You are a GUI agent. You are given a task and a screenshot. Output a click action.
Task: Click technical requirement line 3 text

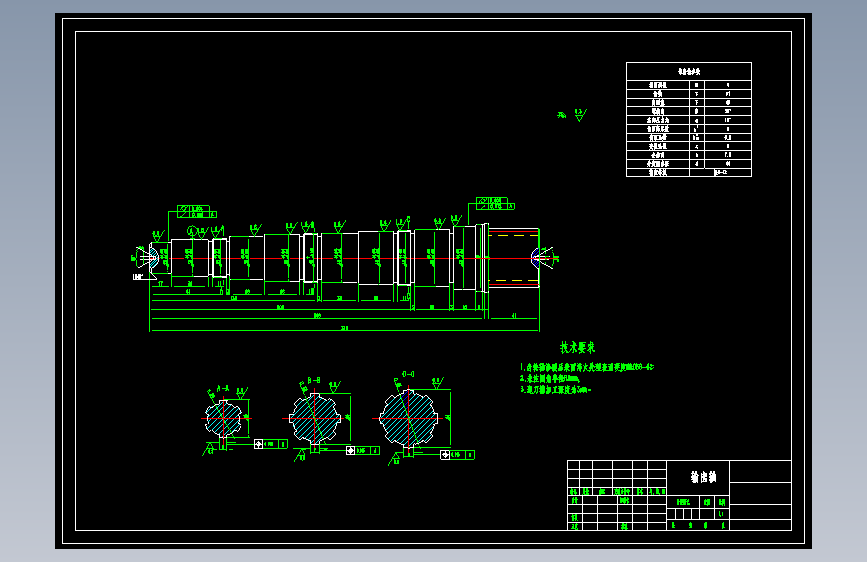coord(555,389)
